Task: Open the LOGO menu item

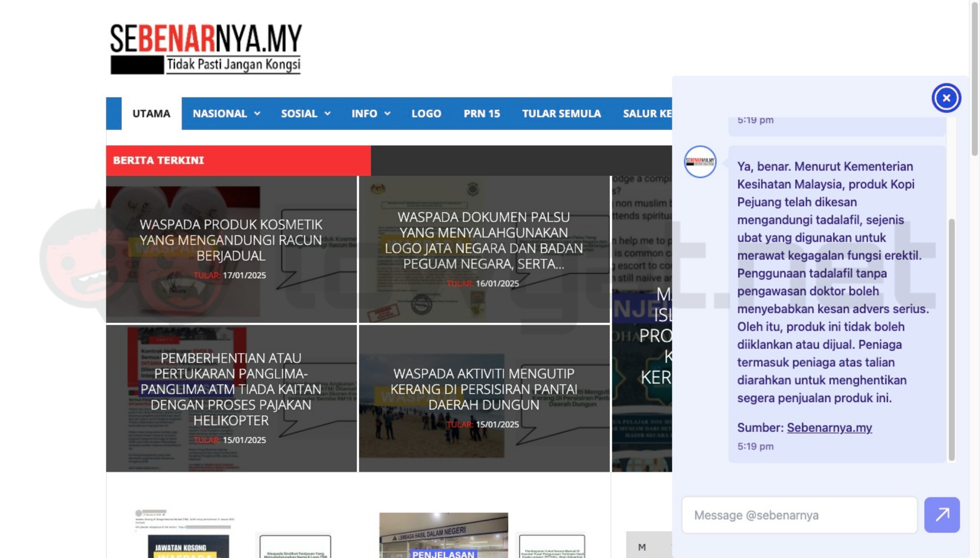Action: [x=426, y=113]
